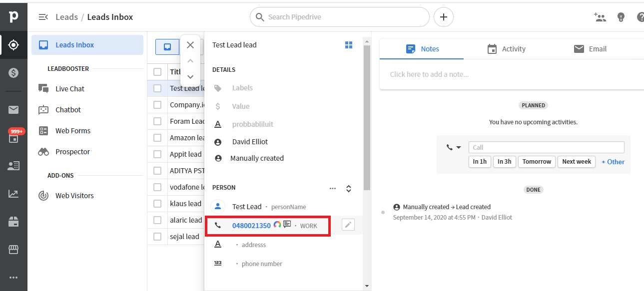Open Deals dollar icon in sidebar
Viewport: 644px width, 291px height.
click(13, 73)
